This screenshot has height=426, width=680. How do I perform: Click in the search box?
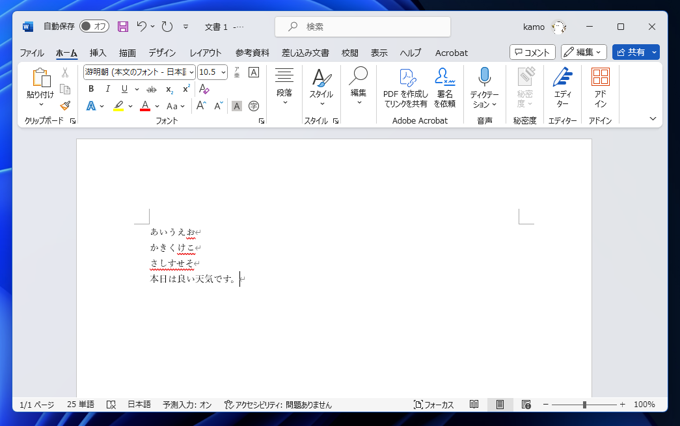363,27
